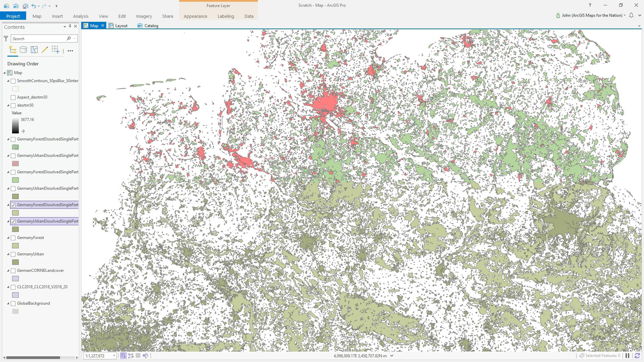
Task: Toggle the grid icon in status bar
Action: click(138, 356)
